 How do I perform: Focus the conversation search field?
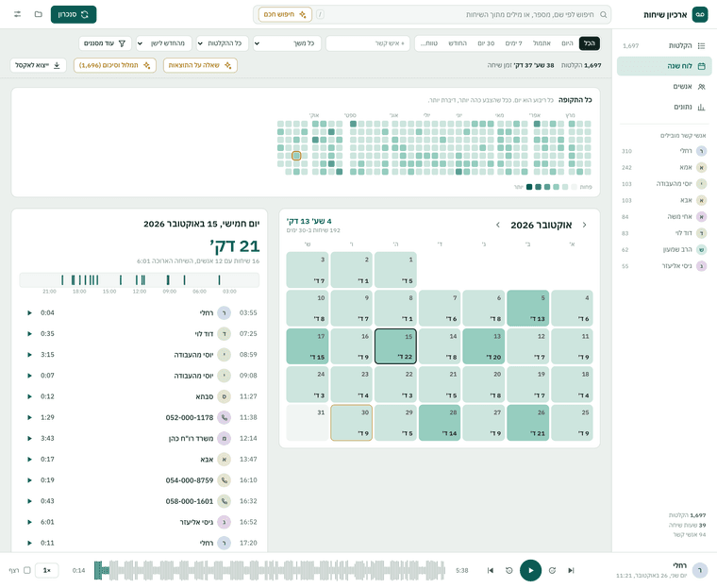click(432, 15)
